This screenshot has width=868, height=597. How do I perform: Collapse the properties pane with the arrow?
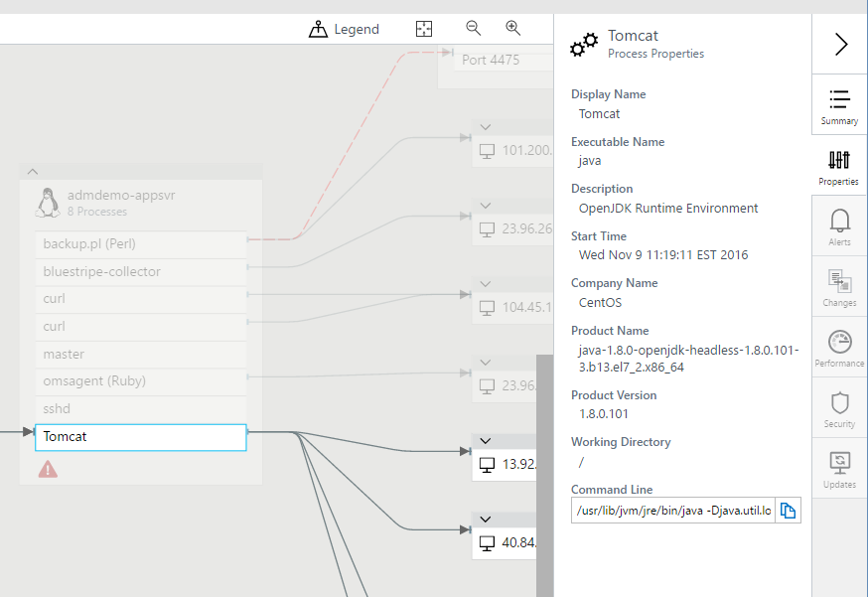(x=839, y=44)
